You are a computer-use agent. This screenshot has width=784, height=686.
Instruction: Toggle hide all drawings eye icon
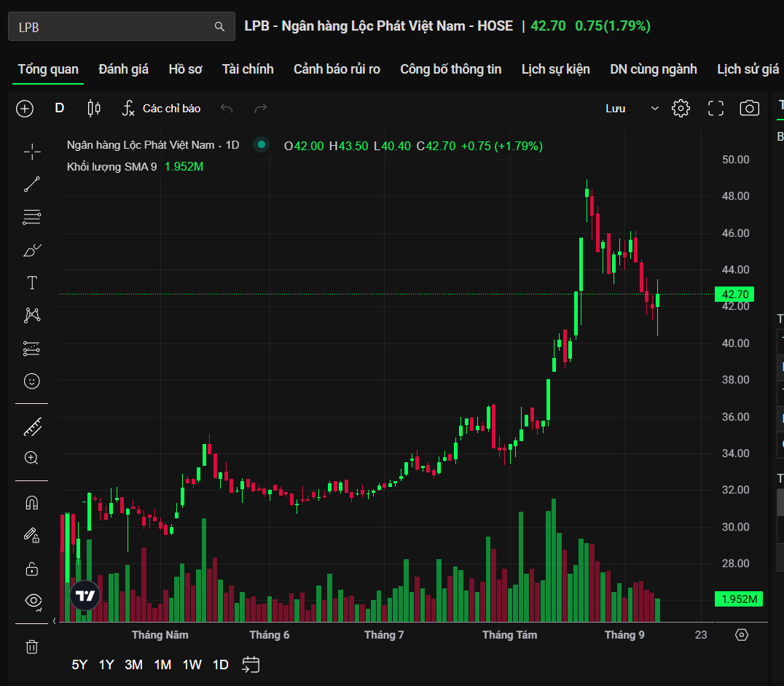[33, 601]
